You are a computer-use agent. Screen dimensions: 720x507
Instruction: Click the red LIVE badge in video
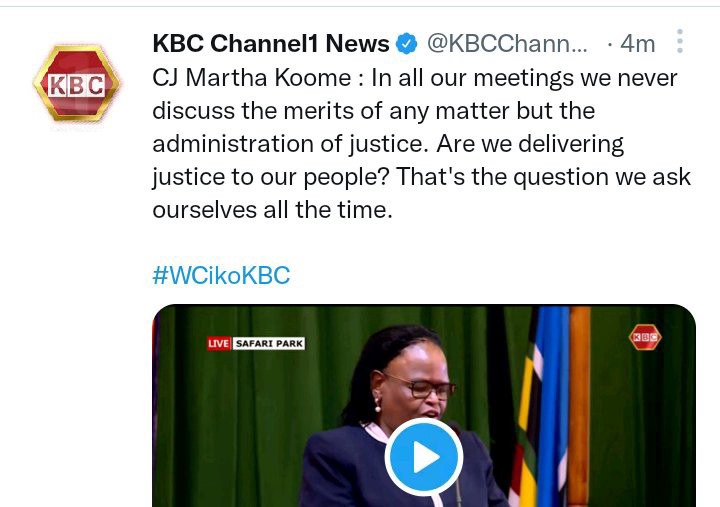tap(219, 344)
